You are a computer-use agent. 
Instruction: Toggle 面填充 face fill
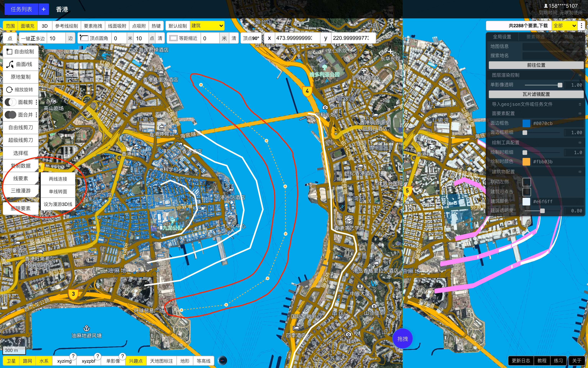(x=27, y=26)
